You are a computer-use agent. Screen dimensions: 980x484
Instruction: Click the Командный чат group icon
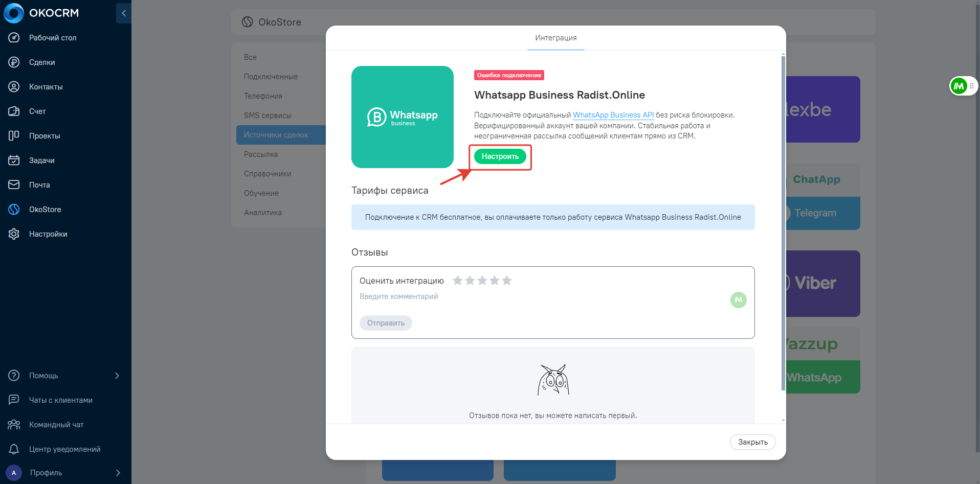(14, 425)
